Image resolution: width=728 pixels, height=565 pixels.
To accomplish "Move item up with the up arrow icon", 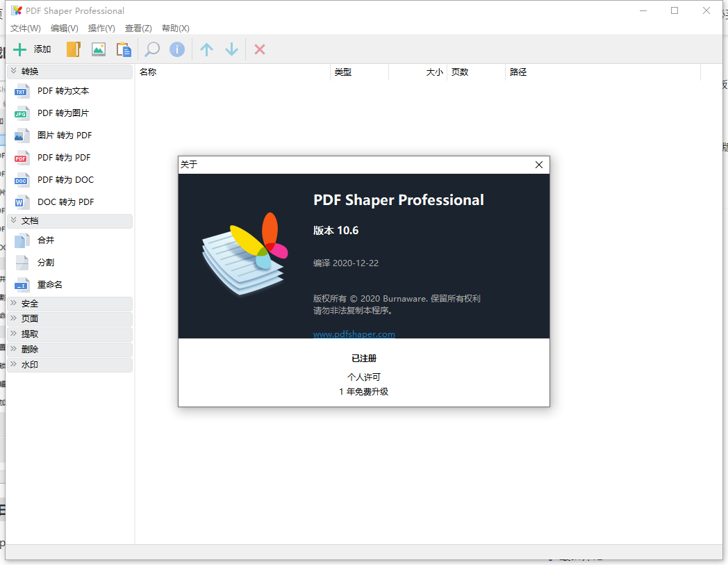I will coord(206,49).
